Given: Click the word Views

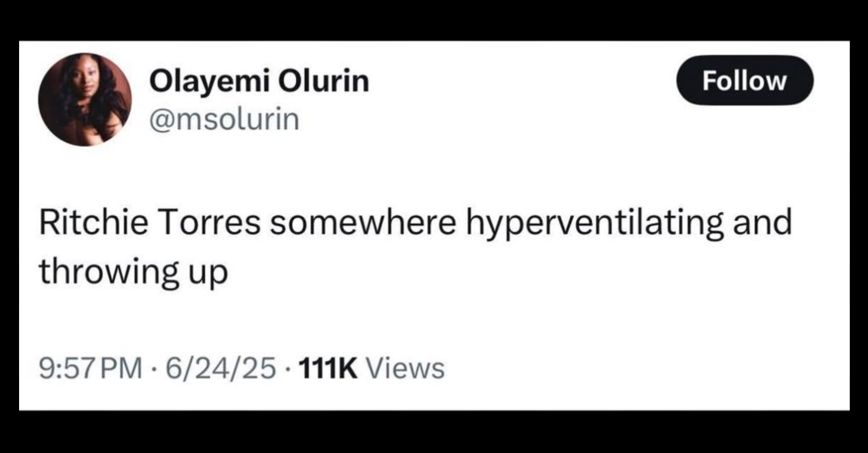Looking at the screenshot, I should [406, 368].
